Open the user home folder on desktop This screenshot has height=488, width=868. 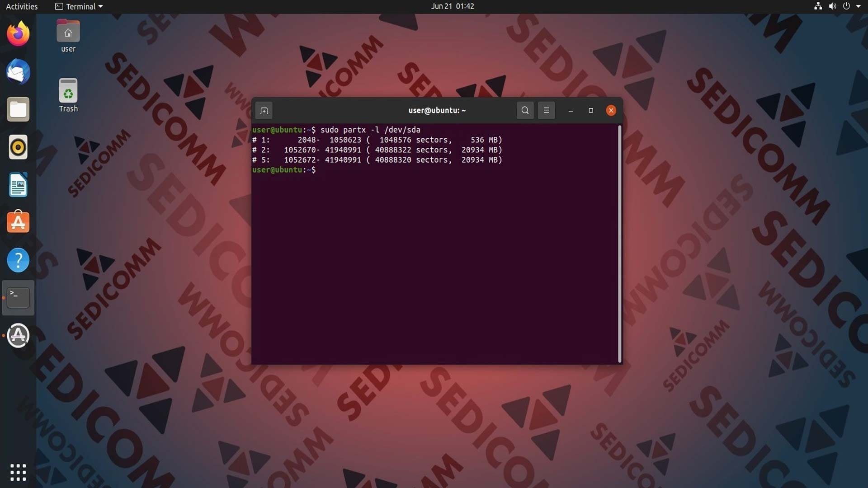pyautogui.click(x=68, y=36)
